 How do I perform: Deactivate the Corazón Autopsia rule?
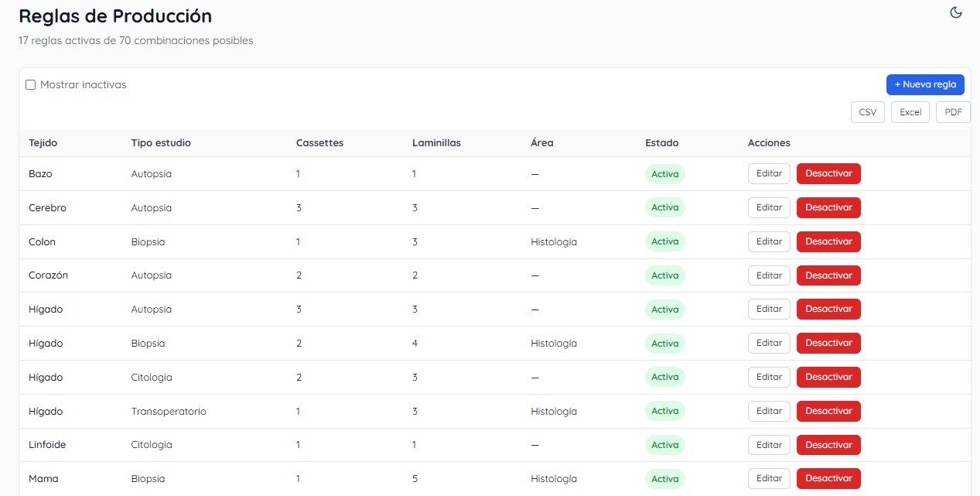coord(828,275)
